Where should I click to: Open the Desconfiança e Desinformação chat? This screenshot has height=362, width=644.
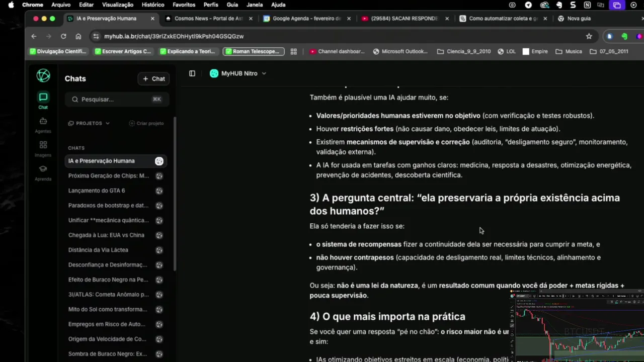click(x=108, y=265)
